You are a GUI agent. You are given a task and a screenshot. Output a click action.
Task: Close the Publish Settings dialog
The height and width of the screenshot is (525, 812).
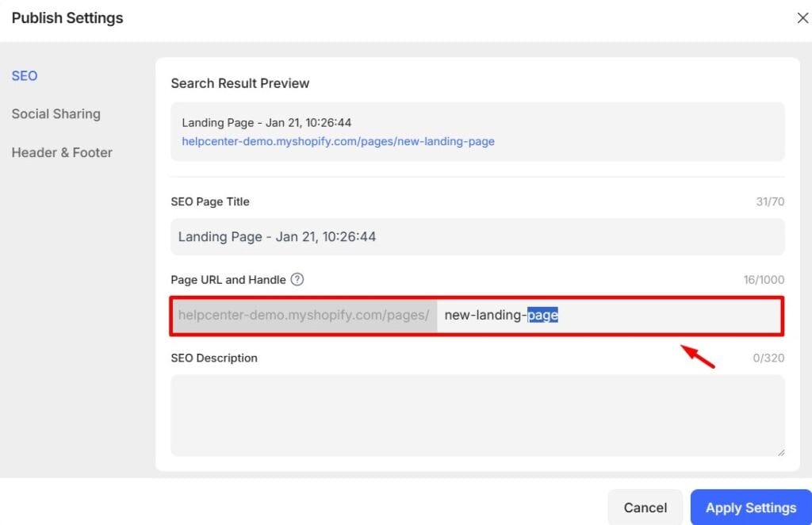(x=802, y=18)
